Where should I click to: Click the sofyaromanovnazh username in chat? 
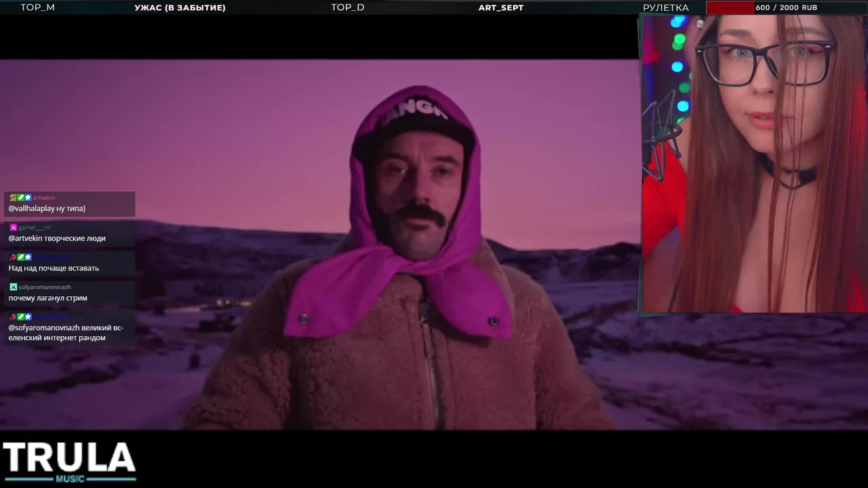44,287
